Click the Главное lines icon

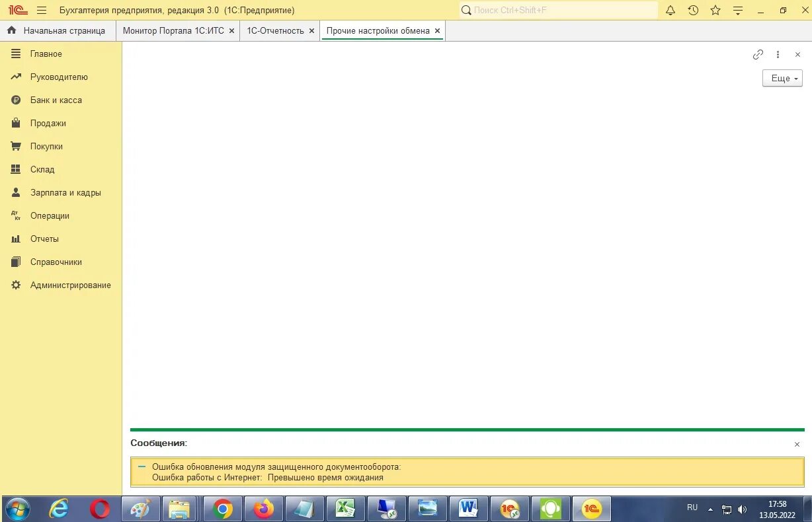click(16, 54)
